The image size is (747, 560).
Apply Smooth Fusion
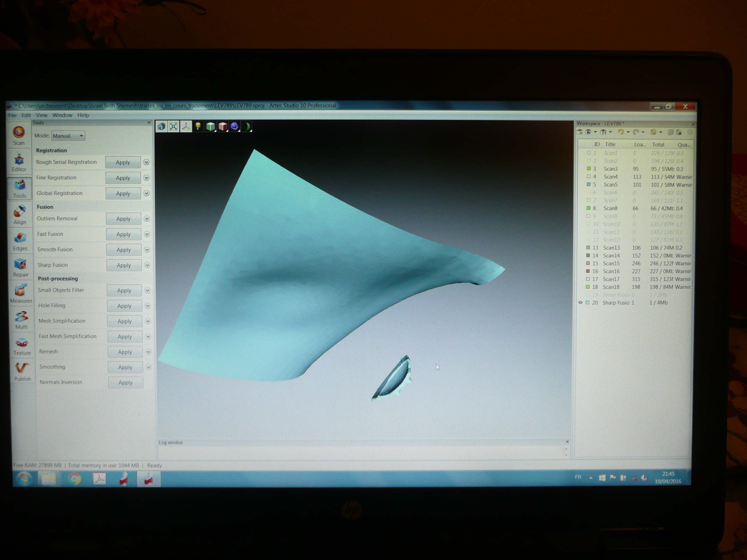click(124, 250)
